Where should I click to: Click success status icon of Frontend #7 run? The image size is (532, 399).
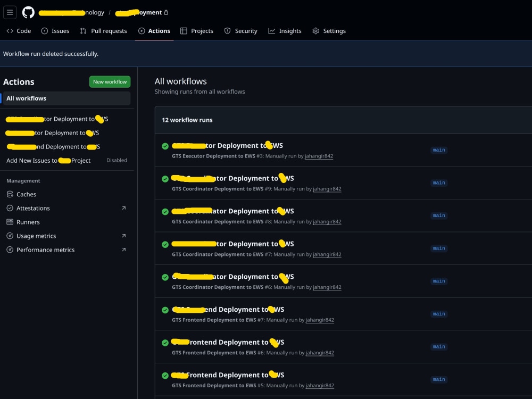[165, 310]
